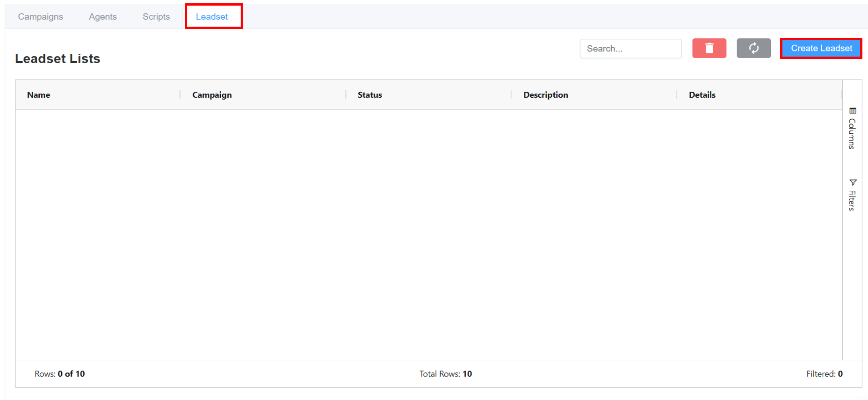Viewport: 868px width, 400px height.
Task: Select the Leadset tab
Action: [212, 17]
